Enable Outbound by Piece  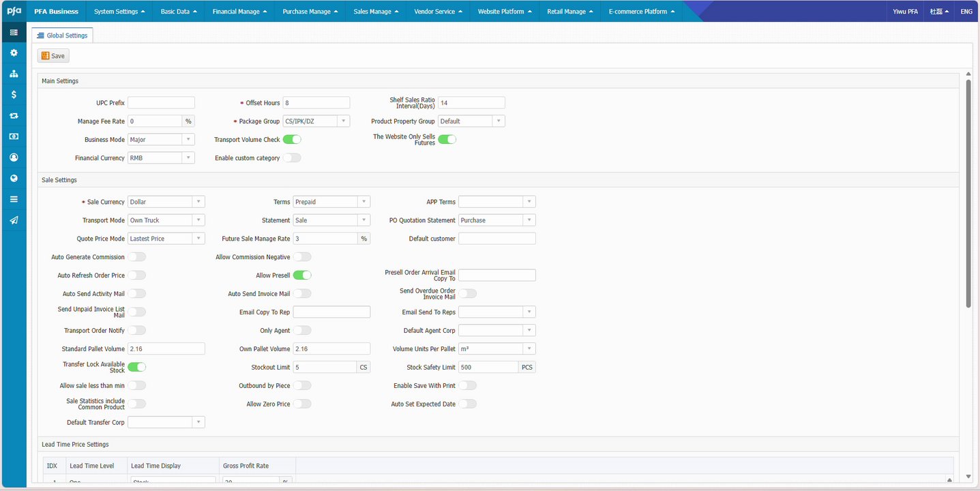click(302, 386)
